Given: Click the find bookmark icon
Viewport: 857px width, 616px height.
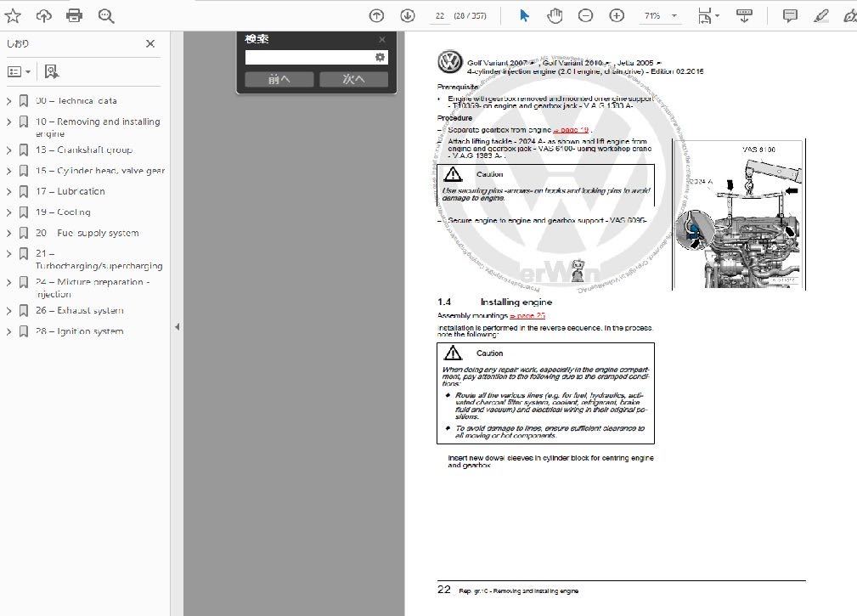Looking at the screenshot, I should pyautogui.click(x=51, y=71).
